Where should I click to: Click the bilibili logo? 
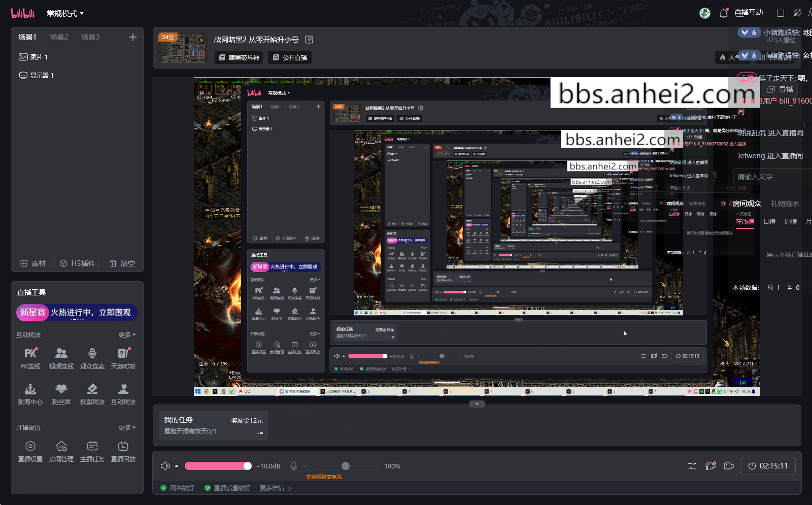(x=23, y=13)
